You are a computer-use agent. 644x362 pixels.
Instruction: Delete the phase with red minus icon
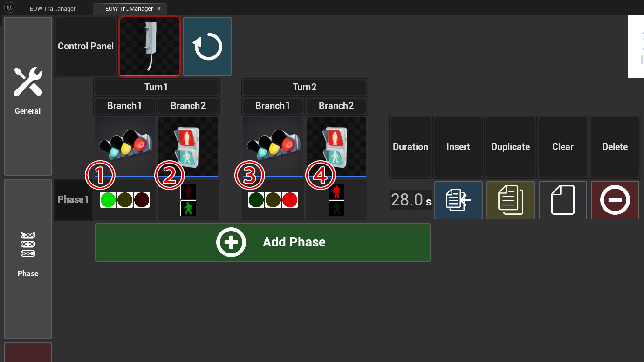[x=615, y=200]
